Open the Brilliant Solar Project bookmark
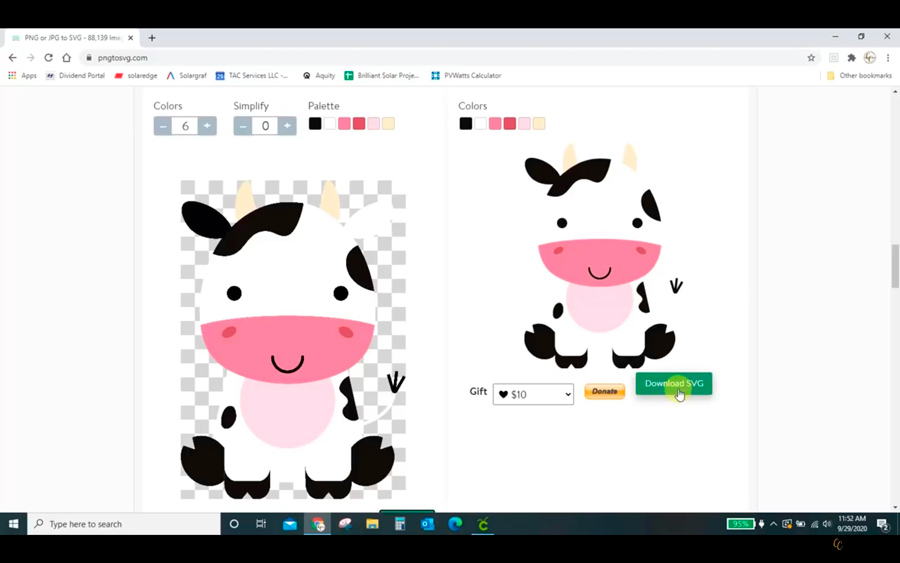The width and height of the screenshot is (900, 563). (382, 75)
